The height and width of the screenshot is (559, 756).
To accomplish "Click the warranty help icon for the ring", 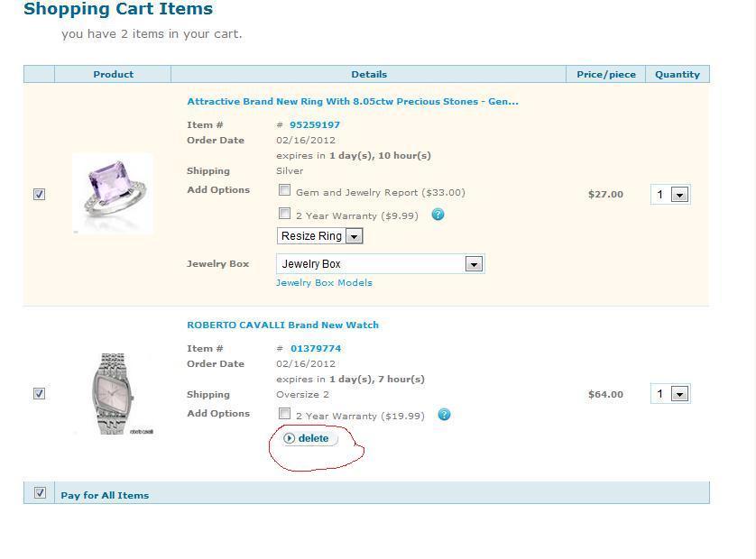I will coord(438,215).
